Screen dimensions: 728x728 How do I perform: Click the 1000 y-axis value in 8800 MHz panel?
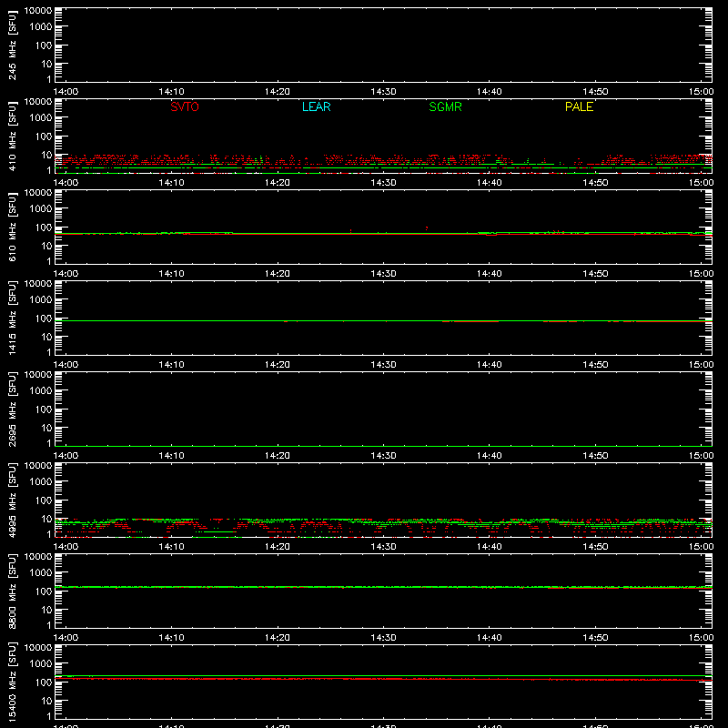point(41,573)
